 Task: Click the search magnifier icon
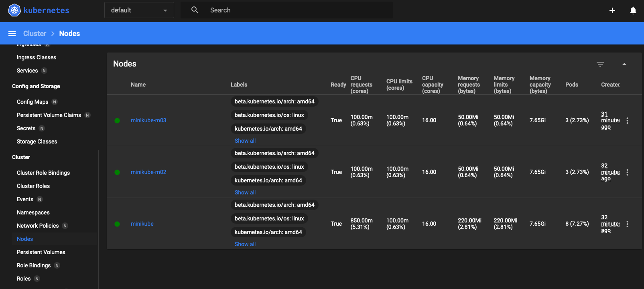(195, 10)
